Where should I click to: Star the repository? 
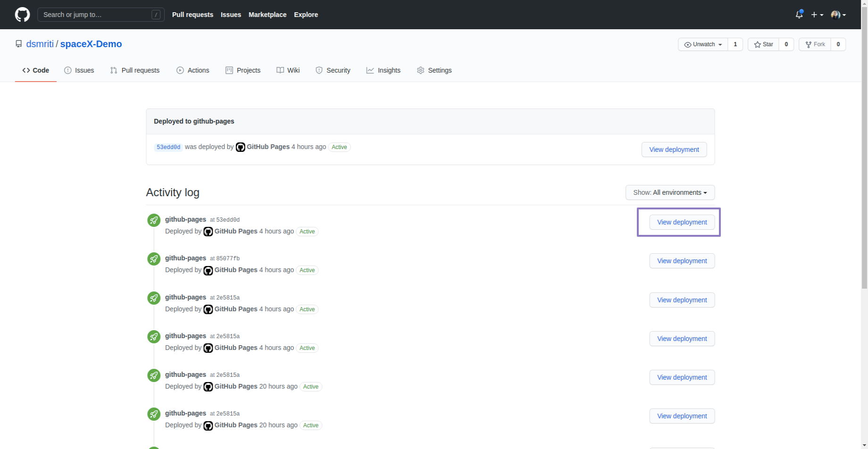[763, 44]
